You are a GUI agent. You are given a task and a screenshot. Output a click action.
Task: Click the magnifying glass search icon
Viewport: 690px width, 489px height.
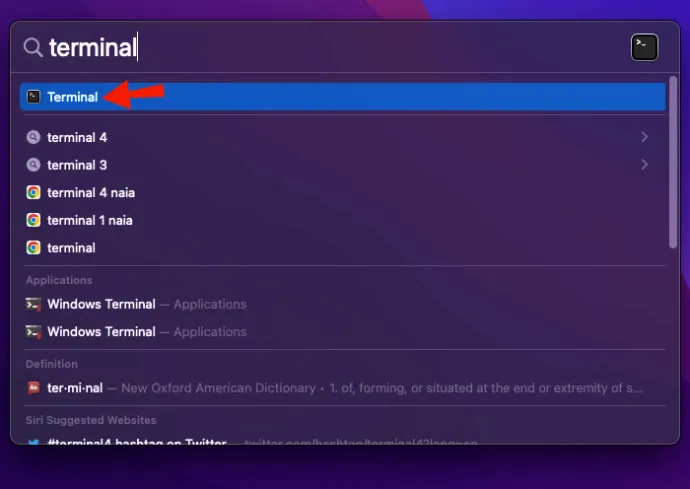point(33,47)
